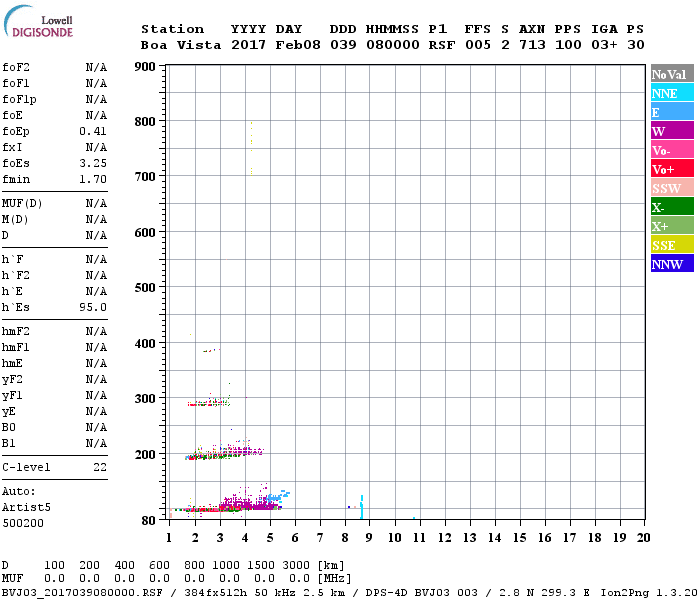Screen dimensions: 700x600
Task: Click the 039 day-of-year value
Action: [x=343, y=45]
